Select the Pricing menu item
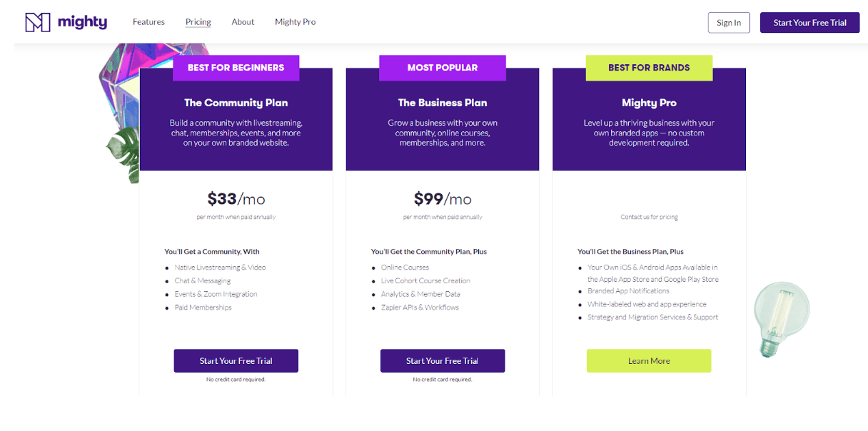Viewport: 868px width, 431px height. [198, 21]
